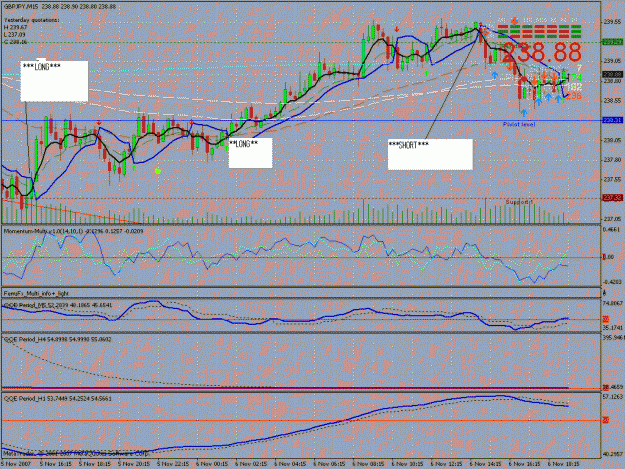Click the '5 Nov 20:15' time axis label
This screenshot has width=625, height=469.
(134, 464)
